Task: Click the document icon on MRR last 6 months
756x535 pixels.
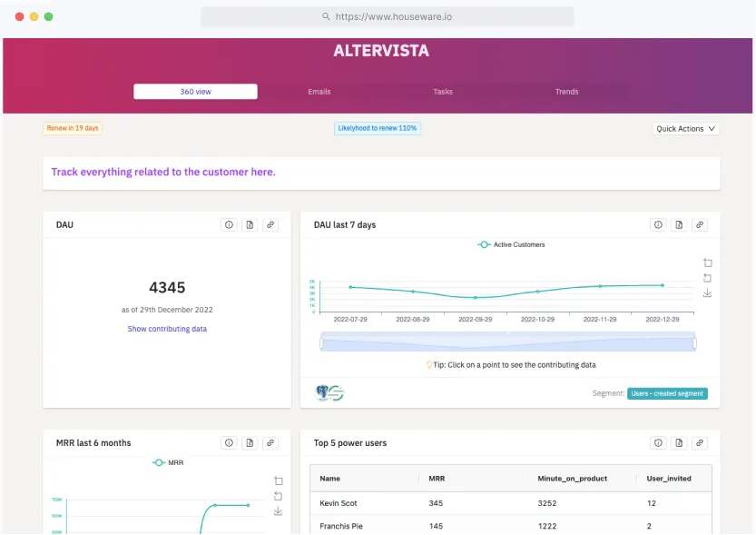Action: (250, 442)
